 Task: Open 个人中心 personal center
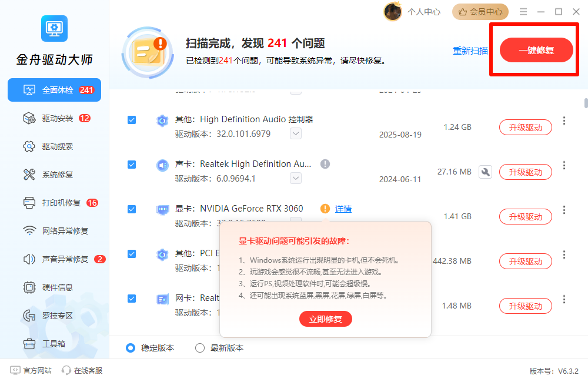pyautogui.click(x=424, y=12)
